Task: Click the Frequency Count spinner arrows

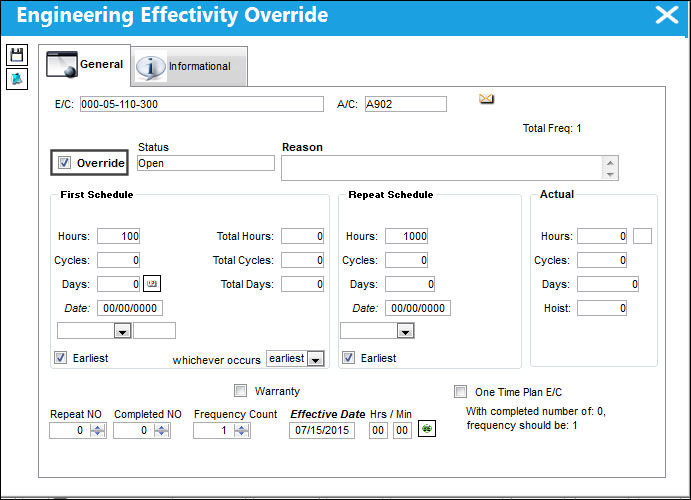Action: tap(241, 430)
